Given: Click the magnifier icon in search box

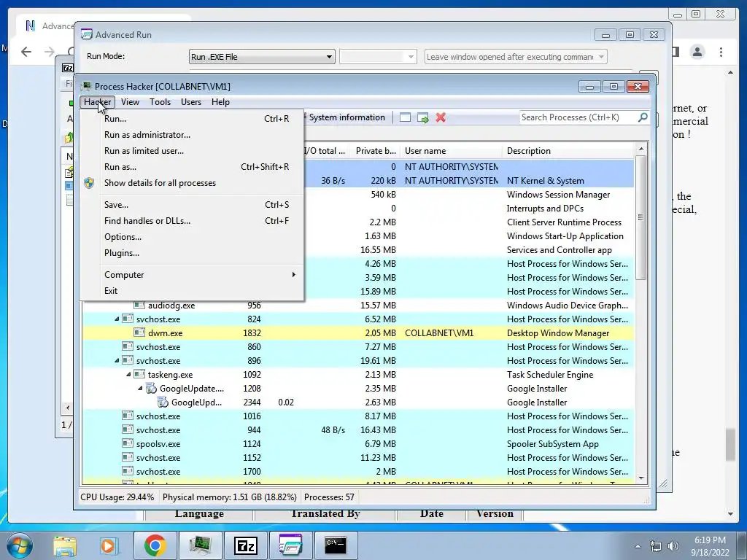Looking at the screenshot, I should click(643, 117).
